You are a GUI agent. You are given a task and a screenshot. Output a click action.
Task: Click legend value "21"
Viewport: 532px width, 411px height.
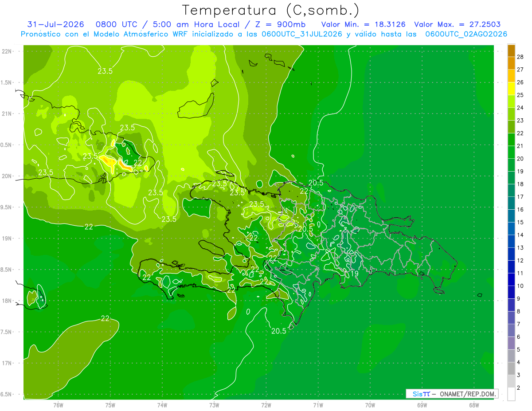point(520,146)
